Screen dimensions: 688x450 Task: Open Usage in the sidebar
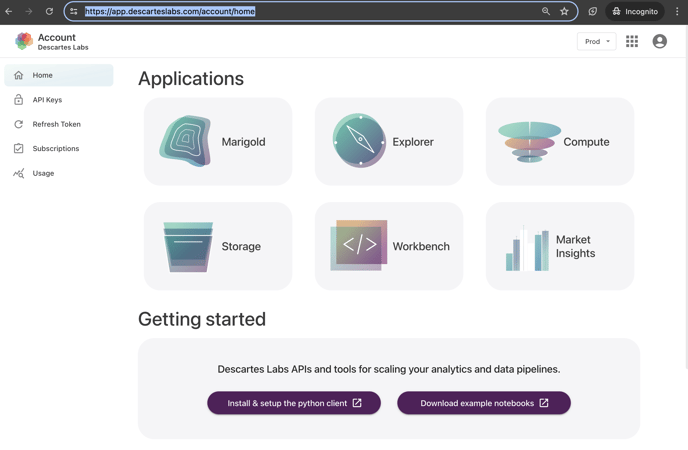pos(59,173)
